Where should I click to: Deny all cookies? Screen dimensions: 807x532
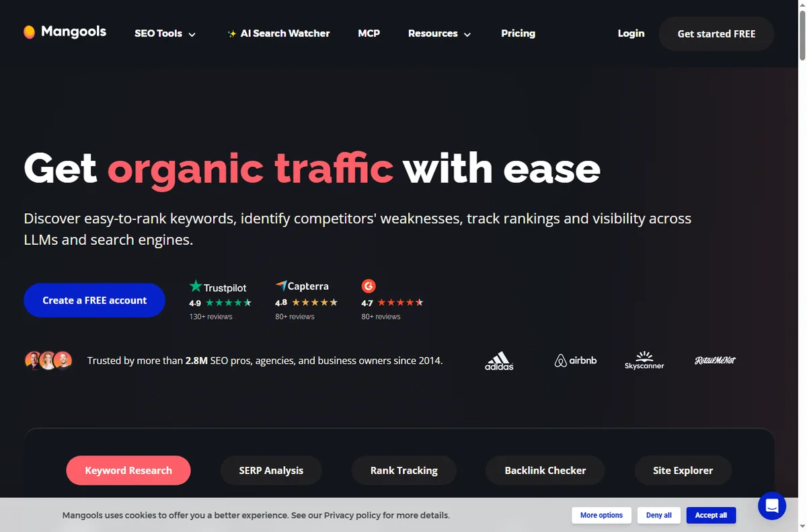(658, 515)
